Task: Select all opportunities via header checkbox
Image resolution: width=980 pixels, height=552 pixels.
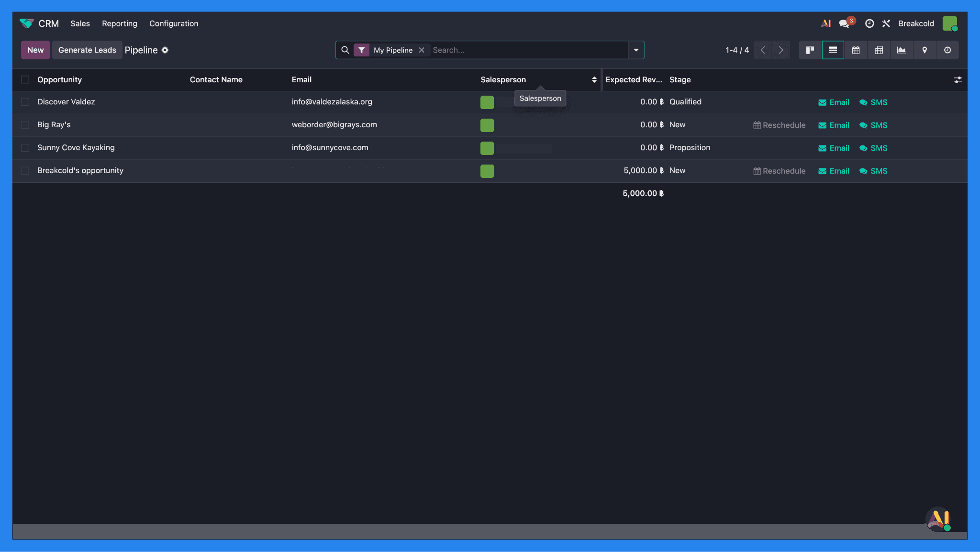Action: click(x=25, y=79)
